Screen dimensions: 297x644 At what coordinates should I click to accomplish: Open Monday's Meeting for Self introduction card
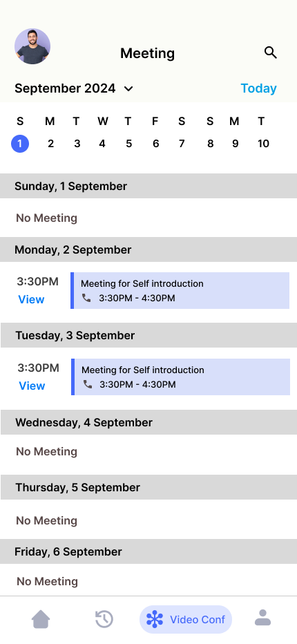point(180,290)
